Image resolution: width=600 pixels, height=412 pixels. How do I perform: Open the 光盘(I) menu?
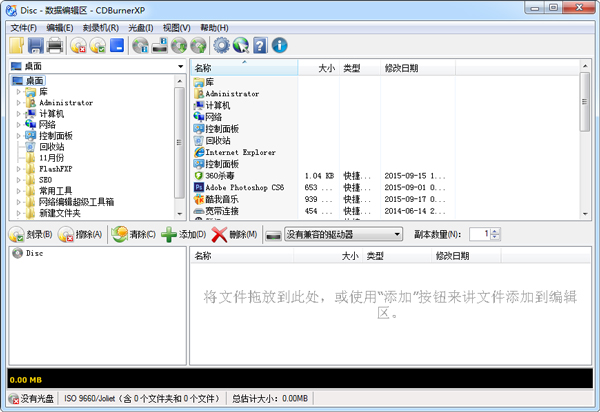point(141,27)
